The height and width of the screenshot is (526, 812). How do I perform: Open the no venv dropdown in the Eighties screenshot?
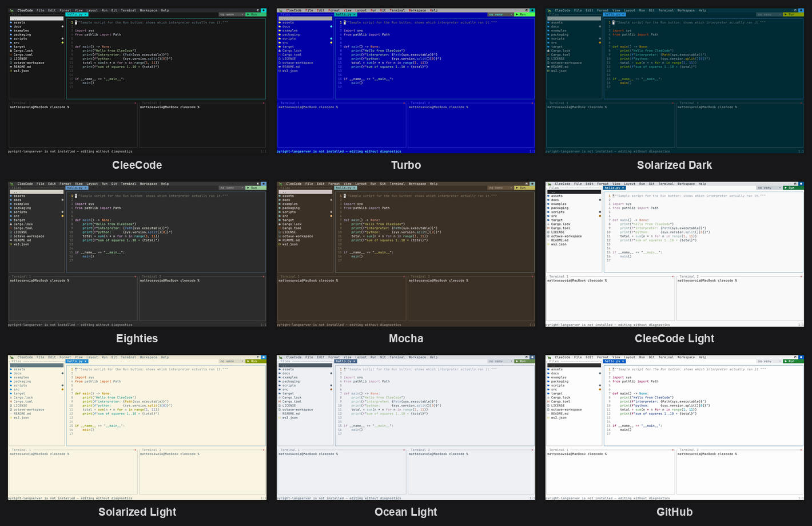pos(232,188)
